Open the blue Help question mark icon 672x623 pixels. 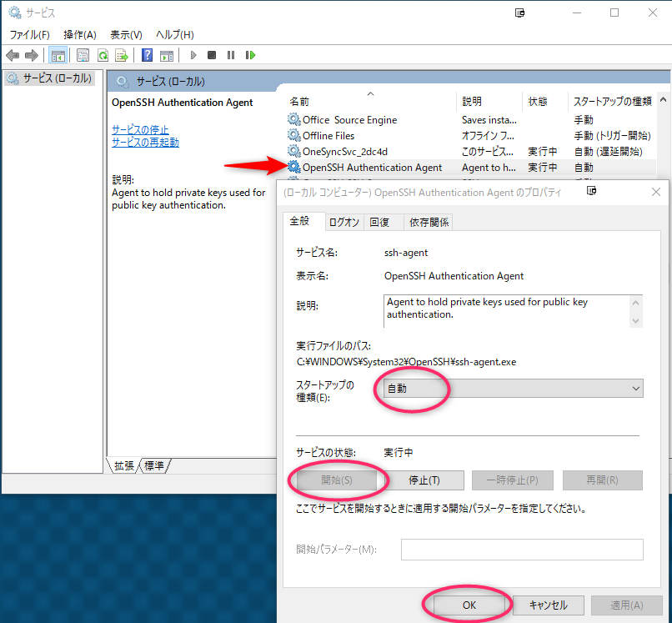pyautogui.click(x=147, y=55)
